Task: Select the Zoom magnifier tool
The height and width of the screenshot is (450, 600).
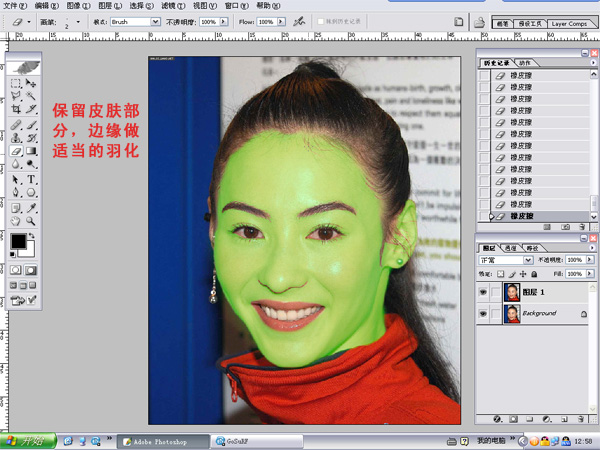Action: point(31,221)
